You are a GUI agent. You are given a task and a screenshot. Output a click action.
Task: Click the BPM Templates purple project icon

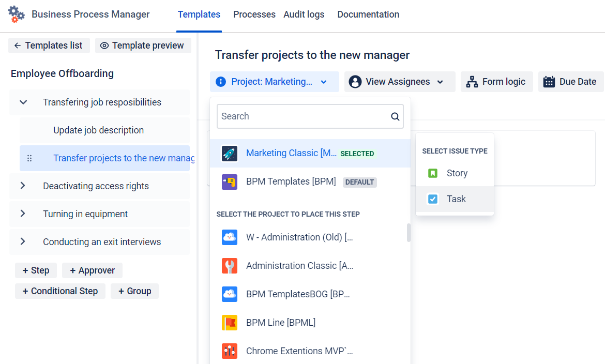click(230, 182)
